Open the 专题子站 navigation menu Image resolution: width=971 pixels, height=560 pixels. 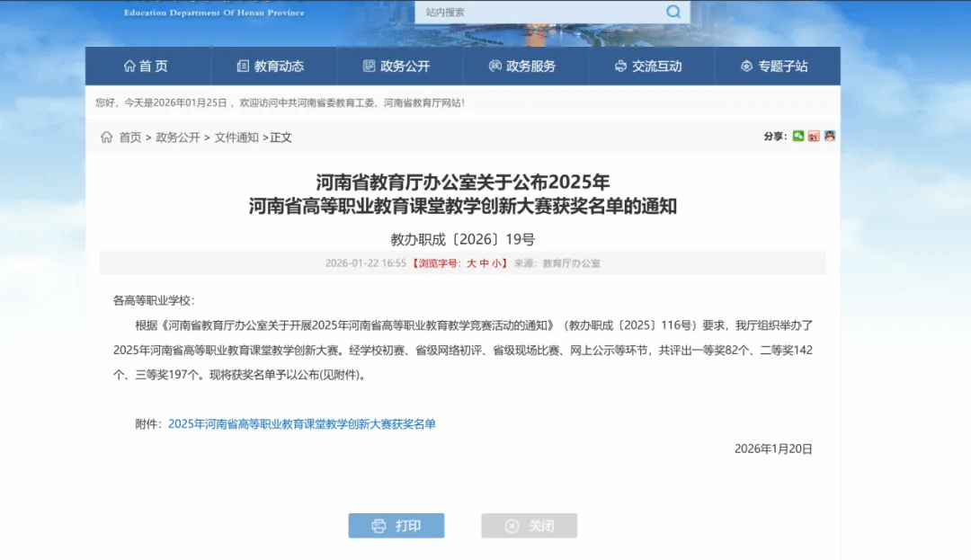point(777,67)
